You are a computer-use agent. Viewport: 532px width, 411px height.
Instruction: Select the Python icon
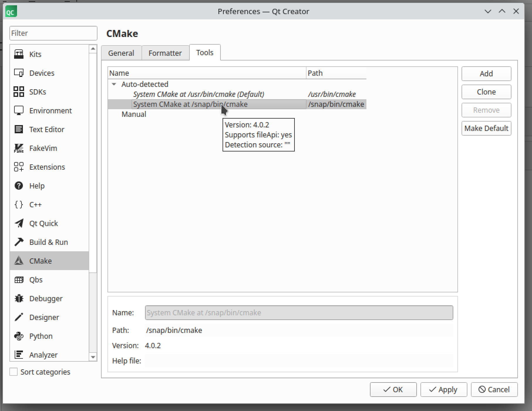[19, 336]
